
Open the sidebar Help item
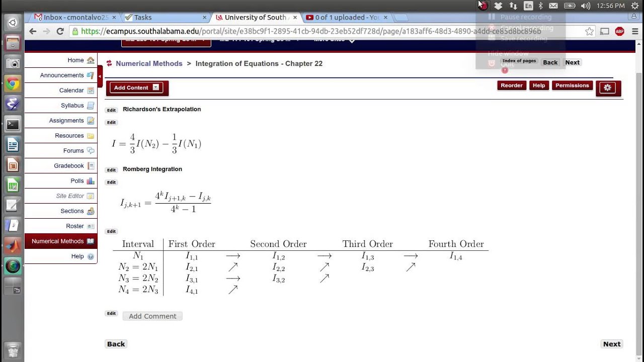[60, 256]
